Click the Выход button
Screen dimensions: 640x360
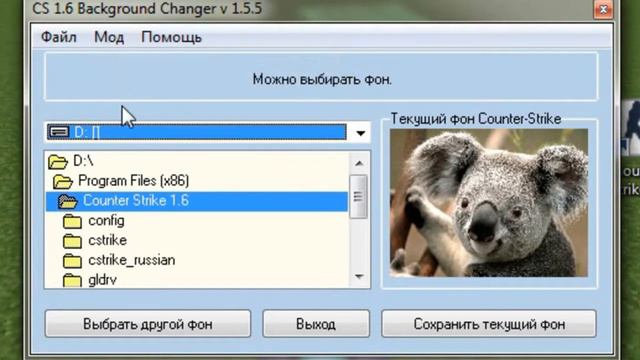pos(316,324)
